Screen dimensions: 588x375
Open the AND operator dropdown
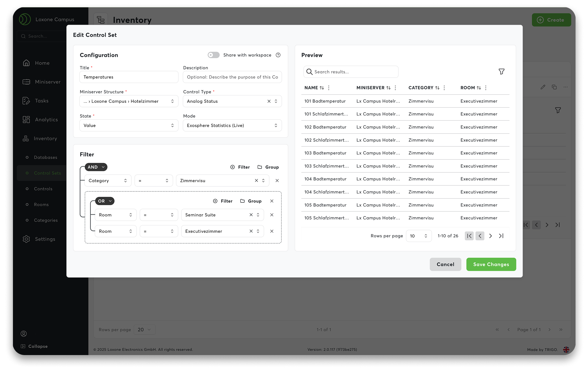point(96,167)
